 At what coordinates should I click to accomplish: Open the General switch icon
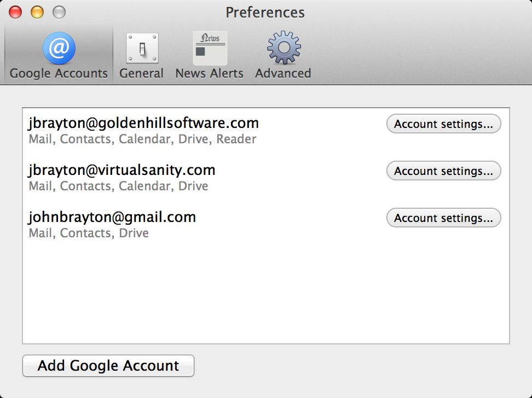coord(142,48)
